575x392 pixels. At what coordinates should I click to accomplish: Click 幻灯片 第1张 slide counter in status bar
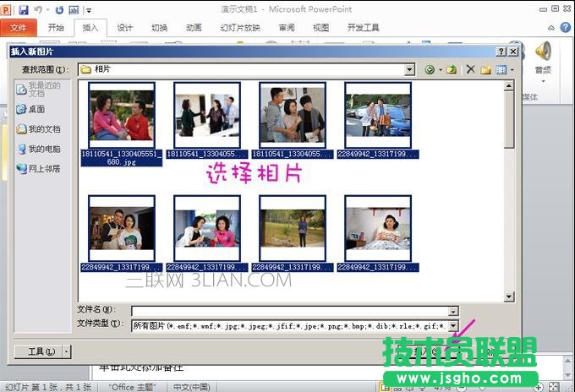[x=49, y=387]
